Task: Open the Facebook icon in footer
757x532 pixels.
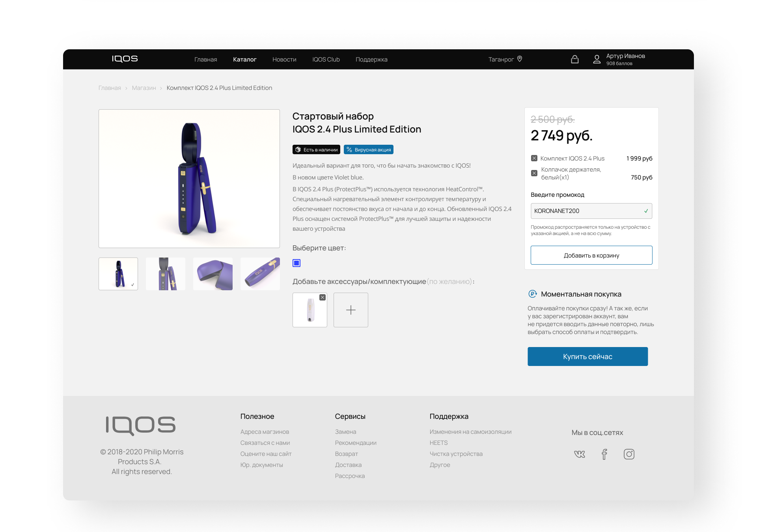Action: pos(604,454)
